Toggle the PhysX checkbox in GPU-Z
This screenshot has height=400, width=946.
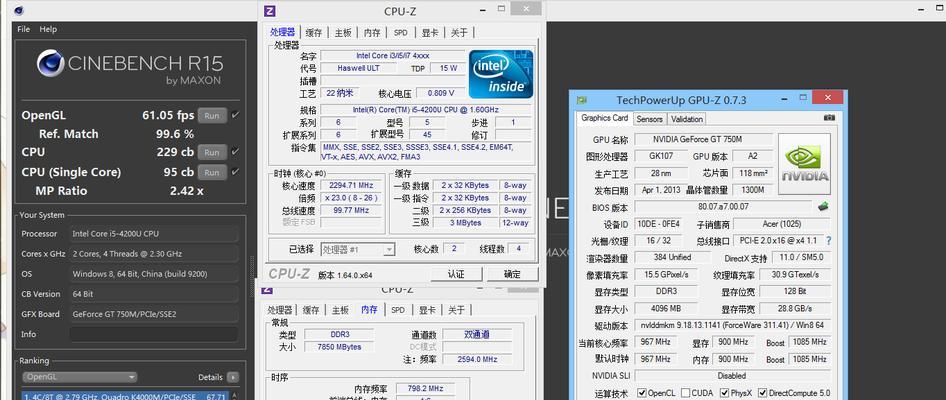click(724, 393)
